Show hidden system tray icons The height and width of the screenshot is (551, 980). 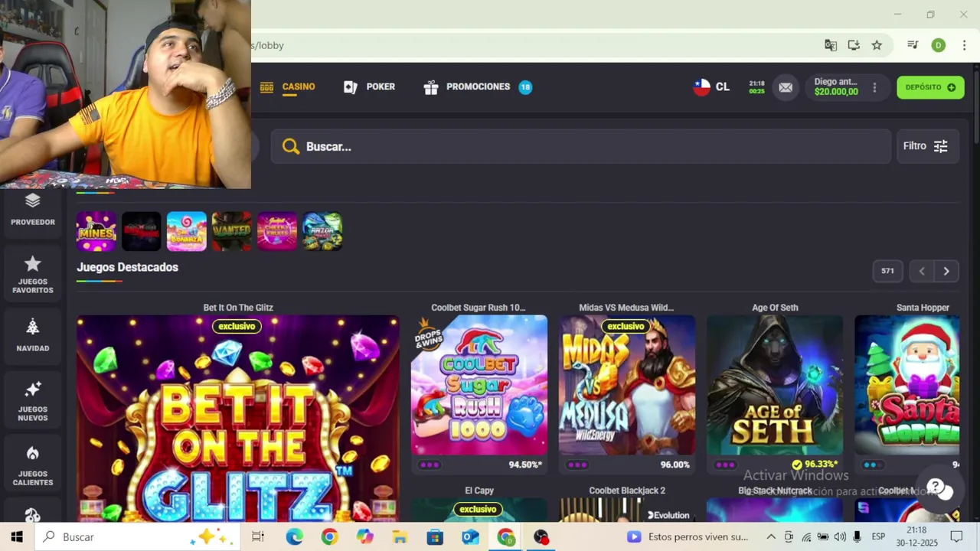click(x=771, y=537)
